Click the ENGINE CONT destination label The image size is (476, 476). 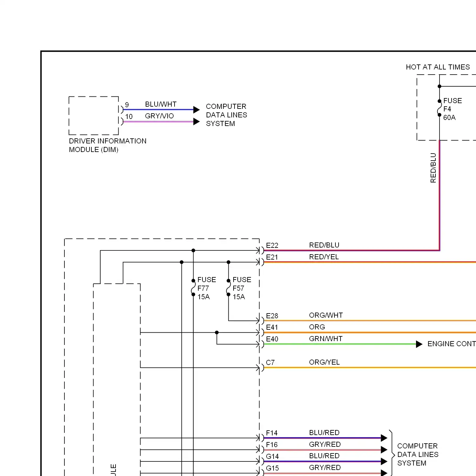[x=452, y=344]
